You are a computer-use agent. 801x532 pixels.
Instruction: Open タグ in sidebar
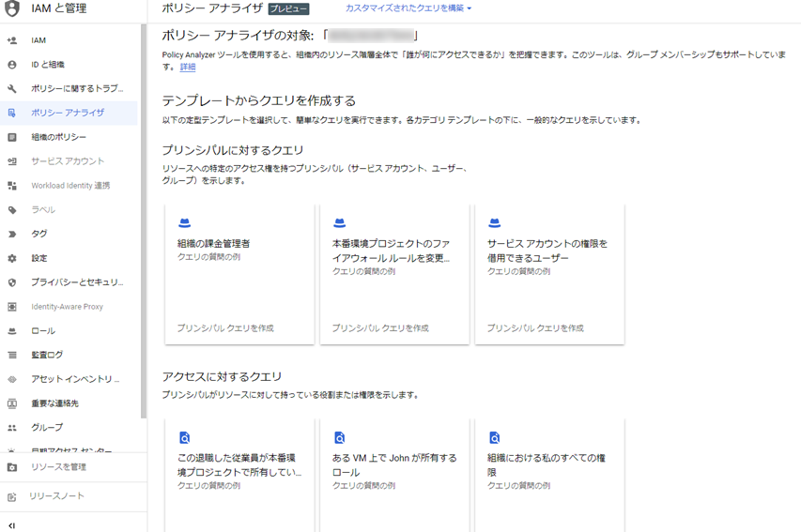(69, 234)
